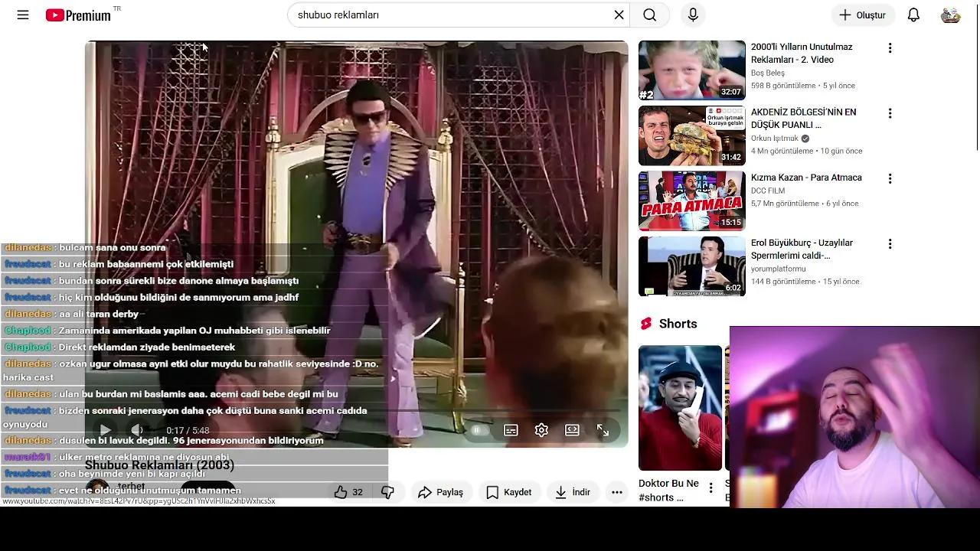This screenshot has height=551, width=980.
Task: Play the video with play button
Action: 106,431
